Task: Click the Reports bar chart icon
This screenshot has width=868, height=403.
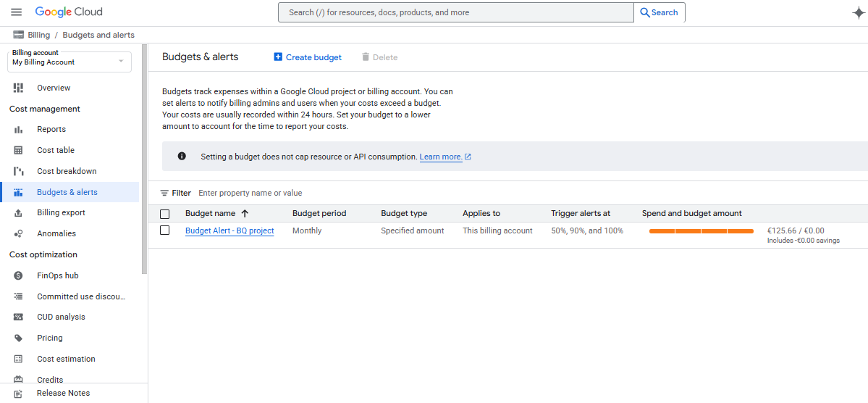Action: click(18, 129)
